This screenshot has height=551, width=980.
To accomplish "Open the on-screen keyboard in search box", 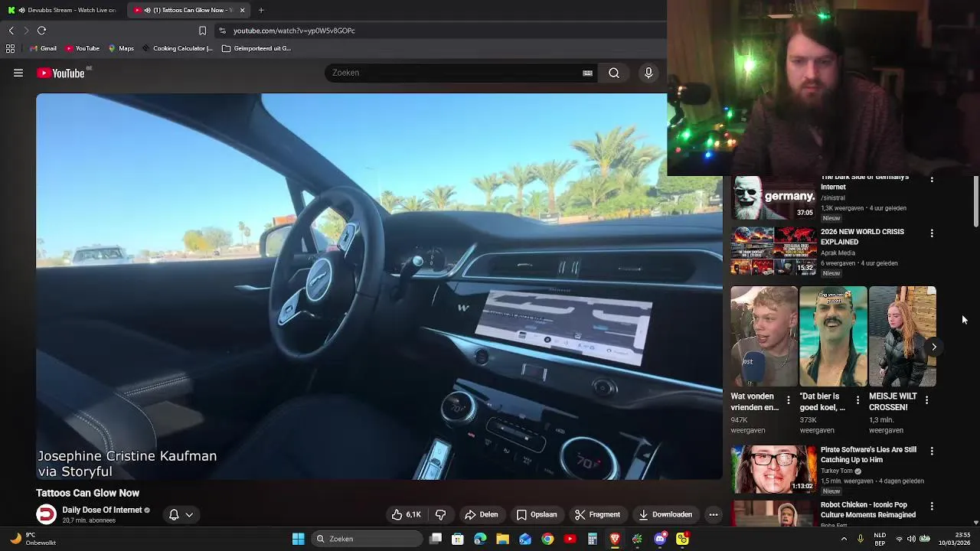I will [587, 73].
